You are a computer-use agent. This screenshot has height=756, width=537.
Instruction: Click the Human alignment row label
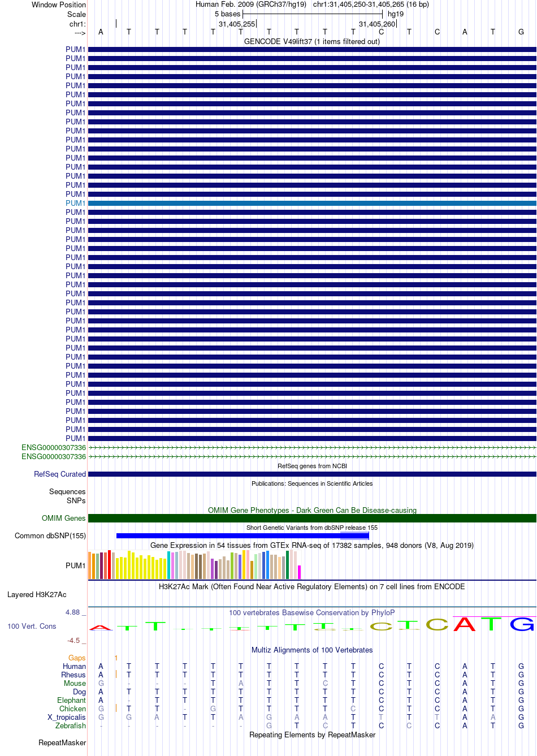(74, 666)
